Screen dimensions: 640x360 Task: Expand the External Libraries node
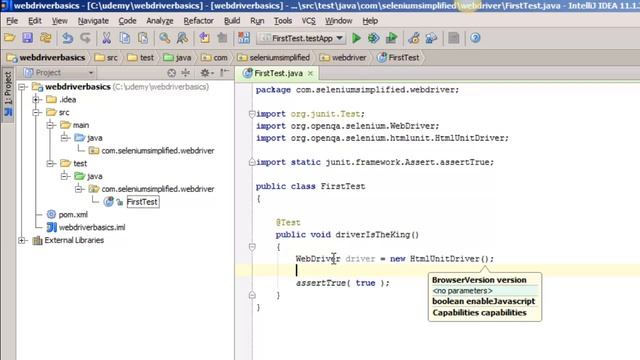click(x=22, y=240)
